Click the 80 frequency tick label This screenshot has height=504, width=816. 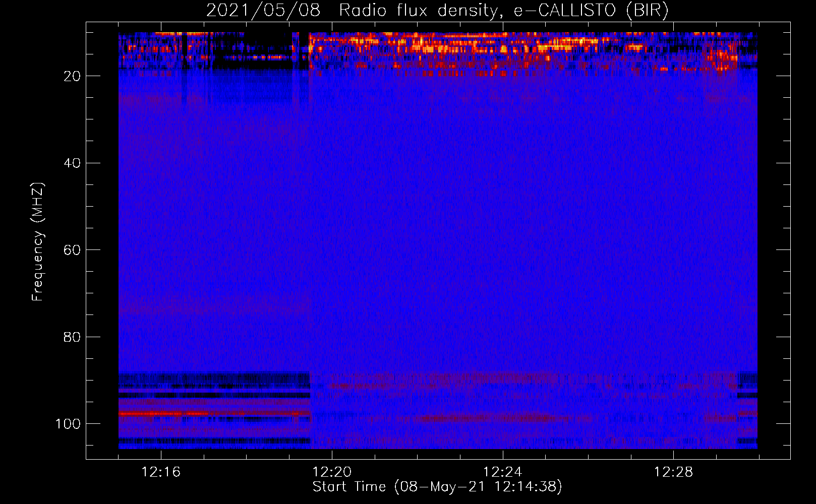pyautogui.click(x=72, y=337)
